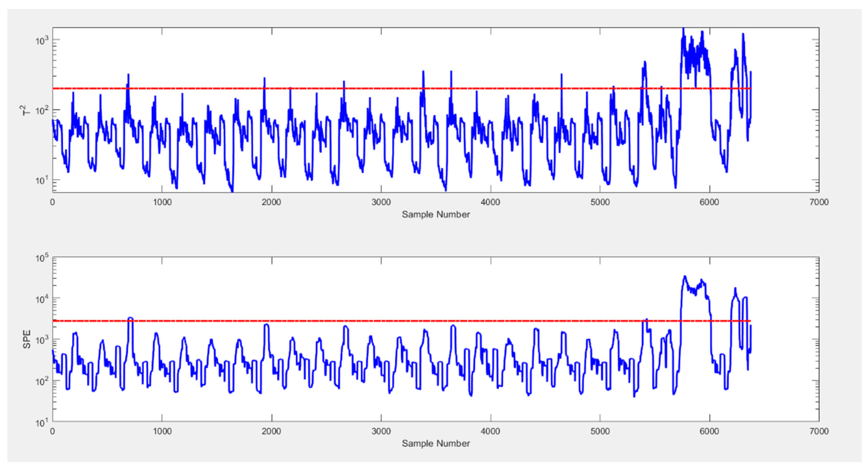Click the SPE peak crossing threshold near sample 700

(131, 318)
